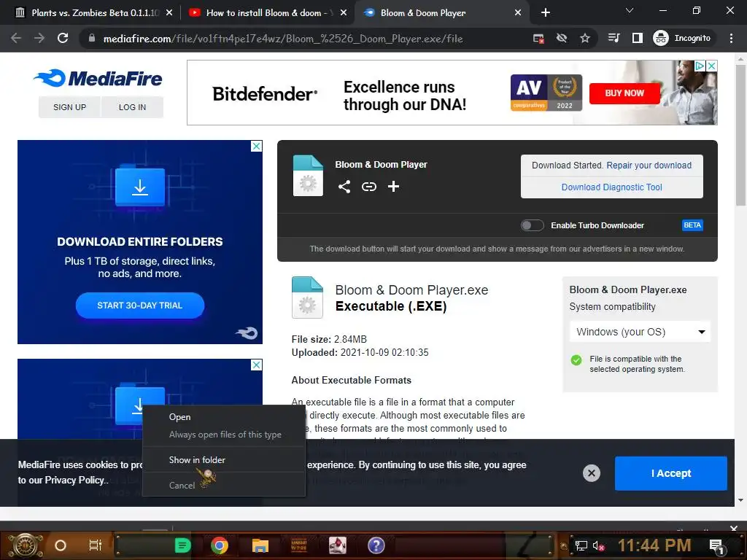Click the page's vertical scrollbar thumb
Image resolution: width=747 pixels, height=560 pixels.
(x=740, y=134)
